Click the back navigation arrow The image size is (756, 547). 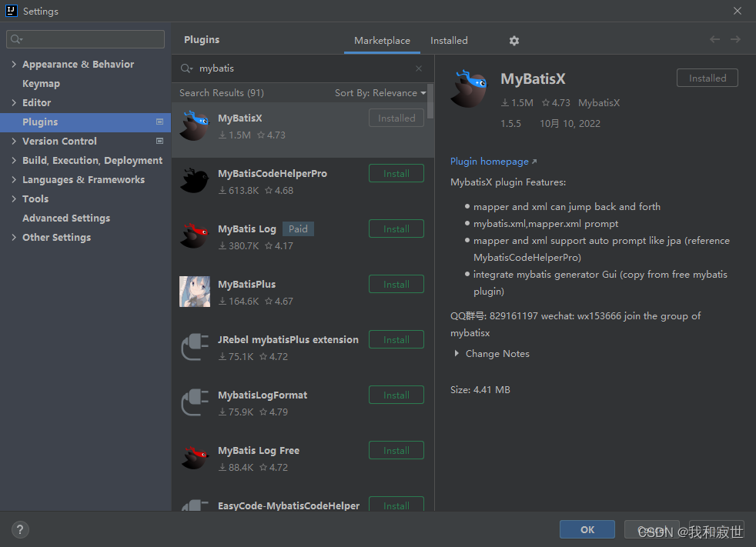click(x=714, y=39)
